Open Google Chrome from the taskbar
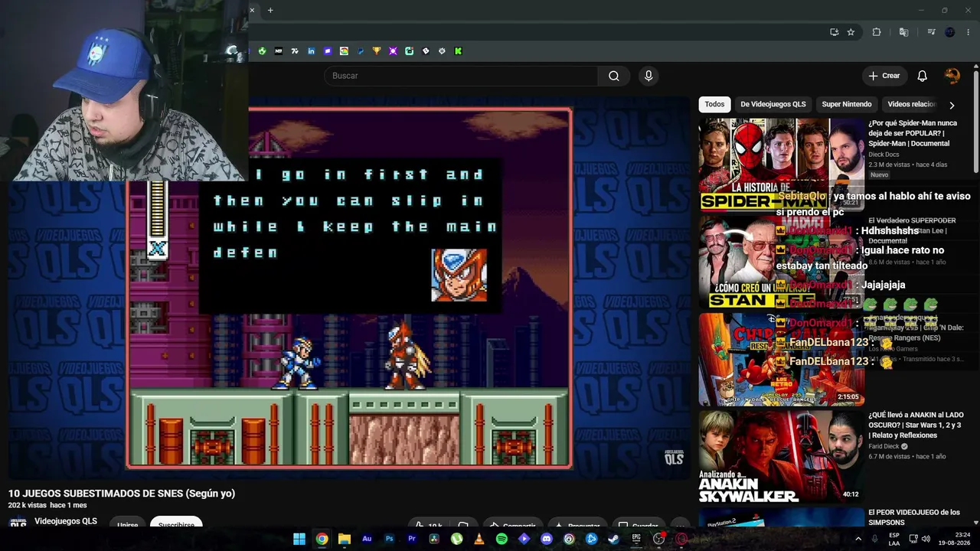980x551 pixels. (322, 539)
